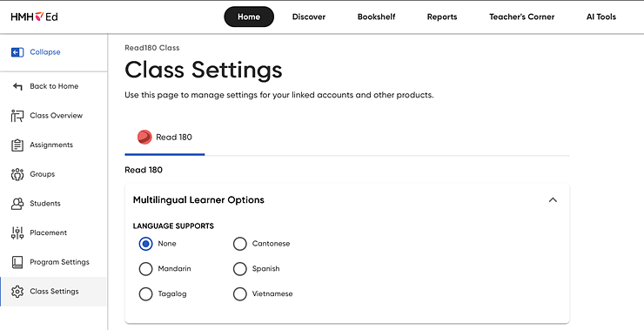Click the HMH Ed logo
The image size is (644, 330).
coord(35,17)
